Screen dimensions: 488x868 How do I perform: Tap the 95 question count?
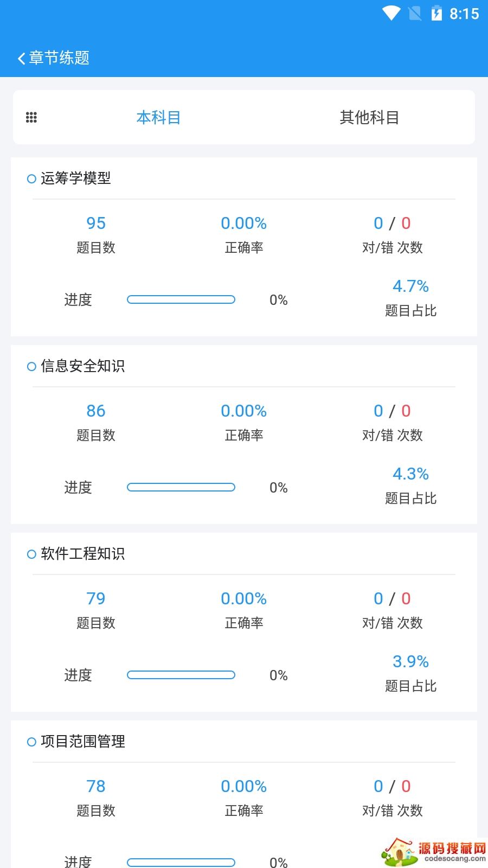click(x=96, y=223)
